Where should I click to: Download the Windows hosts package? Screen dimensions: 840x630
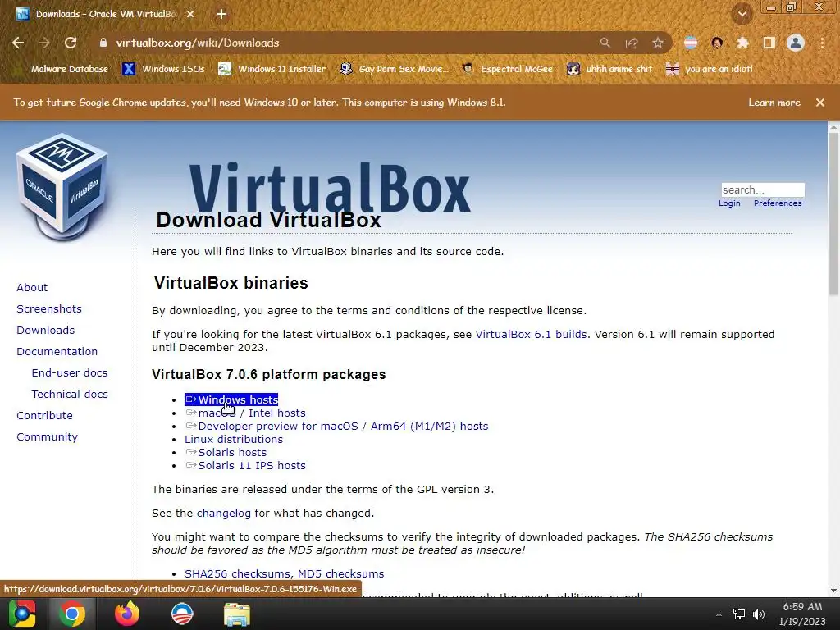click(231, 399)
